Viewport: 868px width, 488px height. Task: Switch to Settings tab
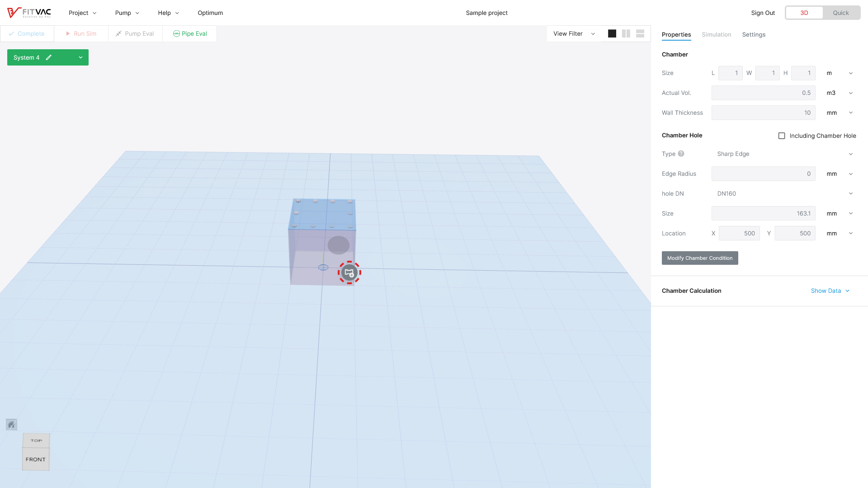point(754,34)
